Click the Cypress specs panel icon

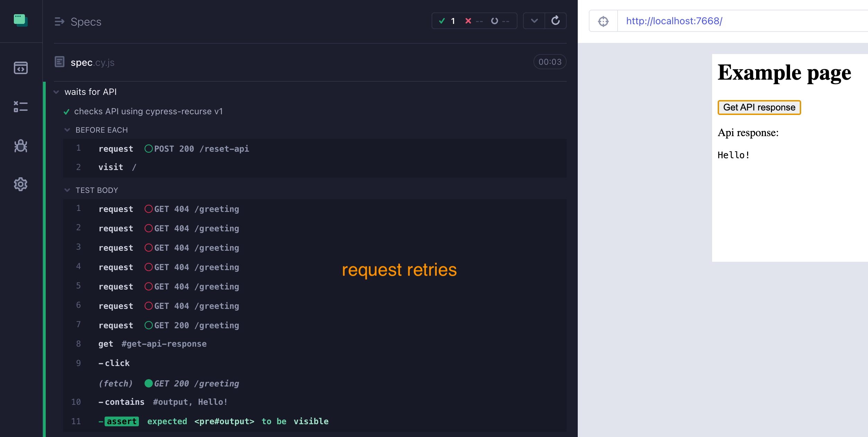point(20,68)
